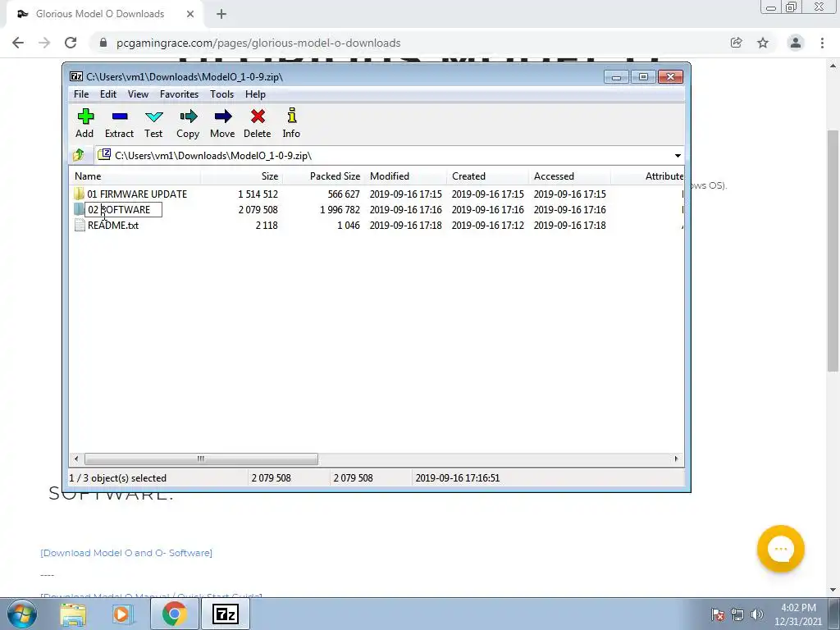The width and height of the screenshot is (840, 630).
Task: Open the Chrome profile avatar menu
Action: 796,43
